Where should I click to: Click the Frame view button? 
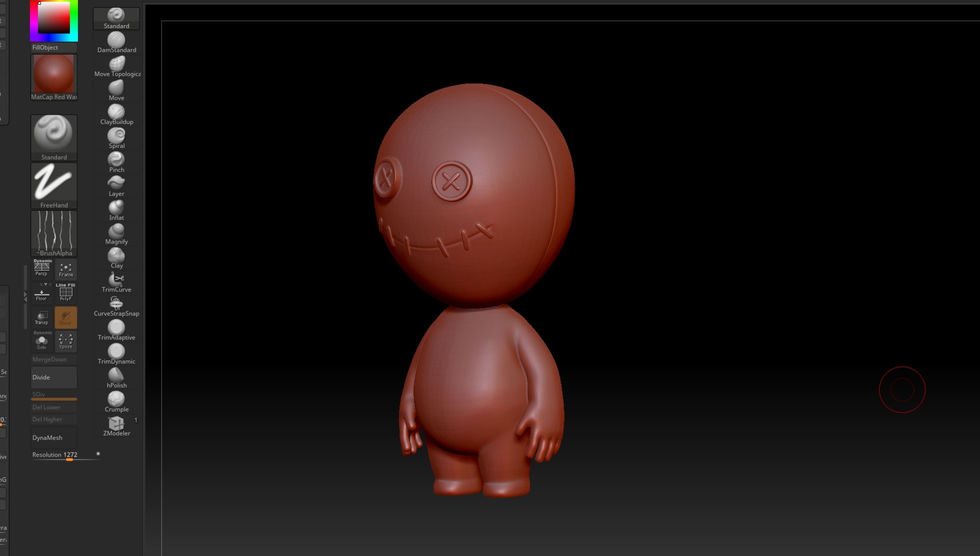point(66,270)
